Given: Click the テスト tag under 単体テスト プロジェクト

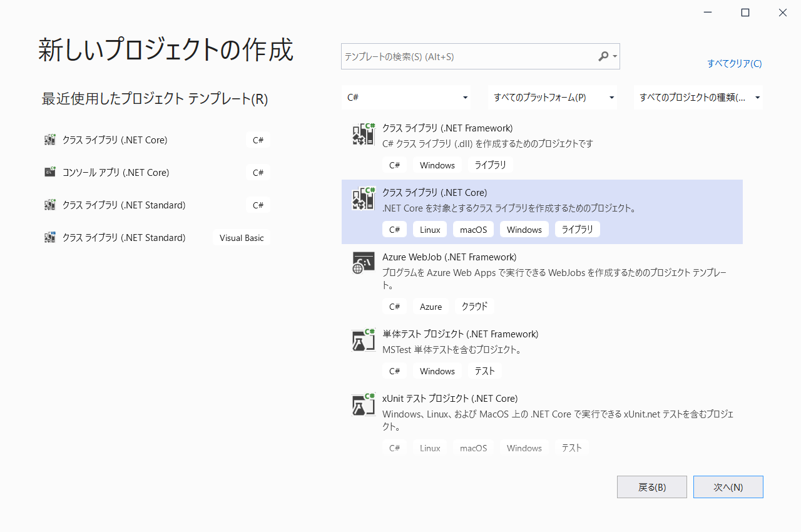Looking at the screenshot, I should (484, 371).
